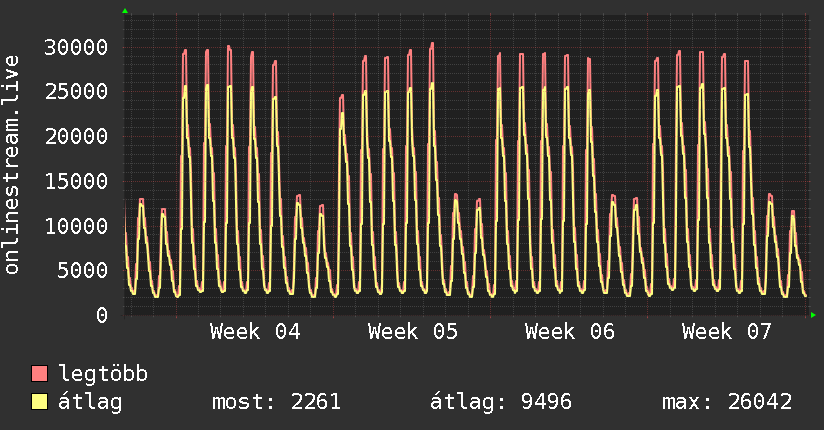Click the Week 07 axis label
Viewport: 824px width, 430px height.
[727, 332]
